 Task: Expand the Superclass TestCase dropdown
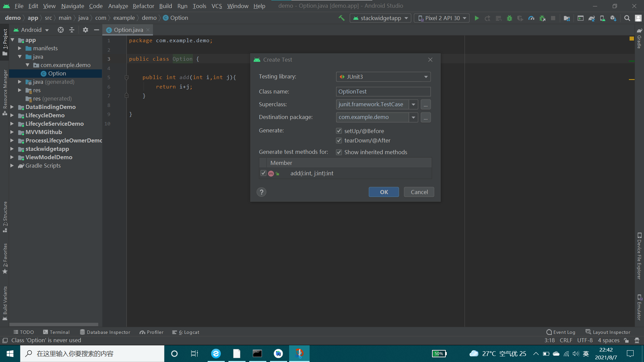click(x=413, y=104)
